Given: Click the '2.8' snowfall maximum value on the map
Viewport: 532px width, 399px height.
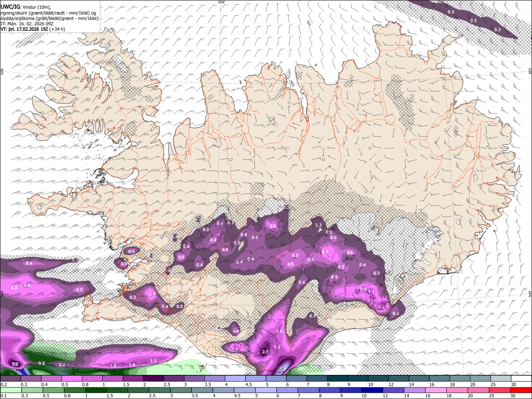Looking at the screenshot, I should pos(266,352).
